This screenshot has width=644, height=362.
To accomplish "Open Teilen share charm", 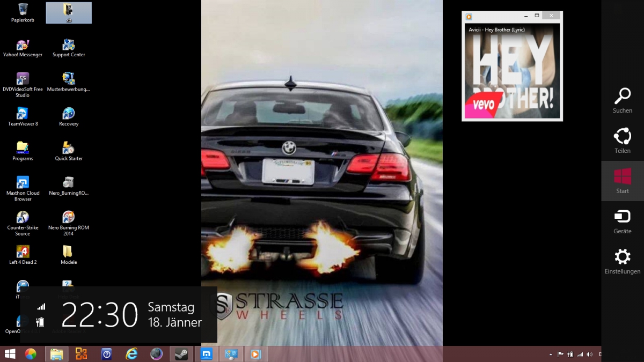I will [623, 141].
